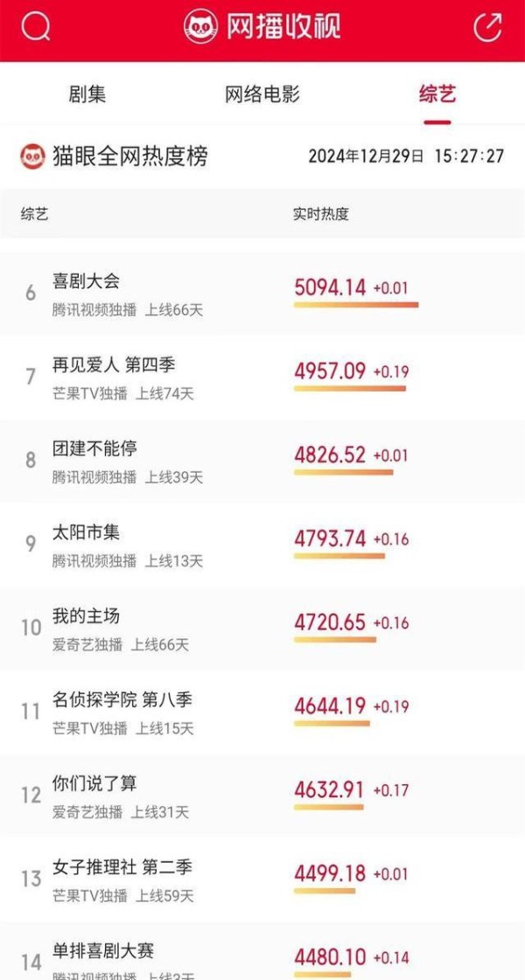525x980 pixels.
Task: Tap the 实时热度 column header
Action: 320,214
